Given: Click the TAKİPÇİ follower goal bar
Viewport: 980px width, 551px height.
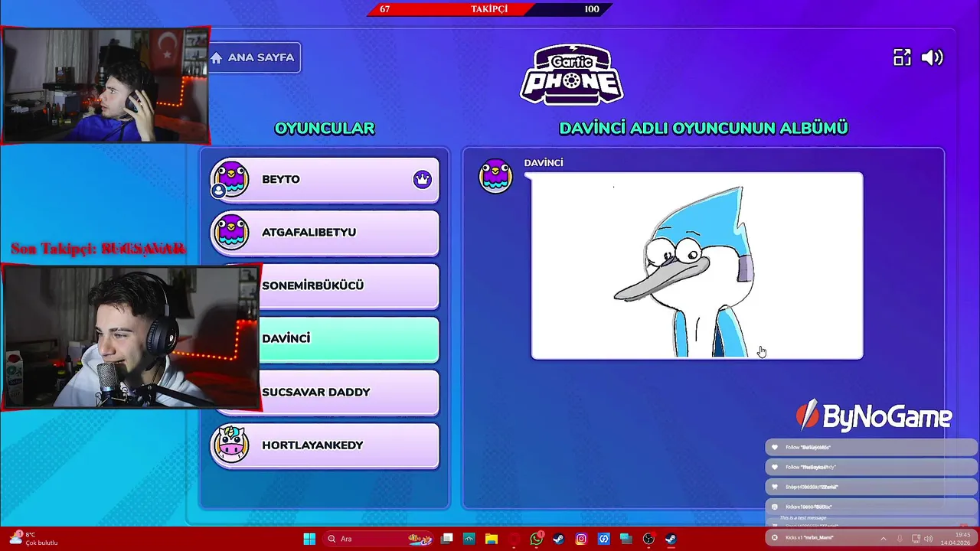Looking at the screenshot, I should click(x=489, y=9).
